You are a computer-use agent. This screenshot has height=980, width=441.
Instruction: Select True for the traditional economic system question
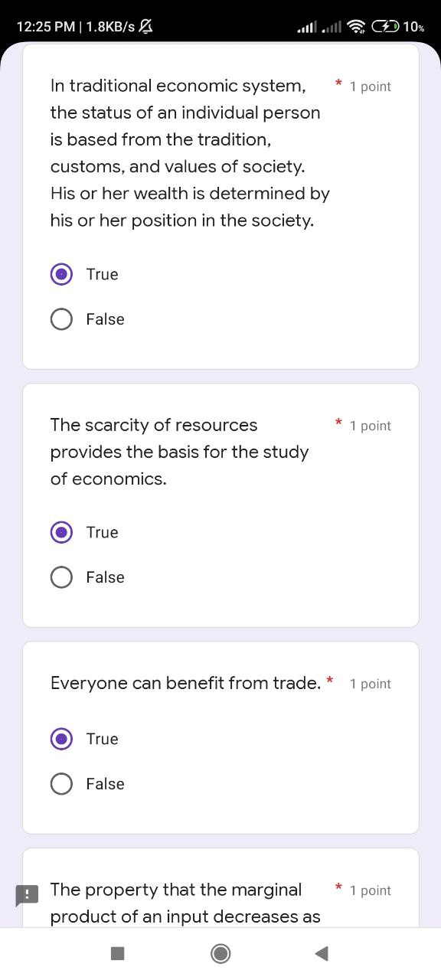(x=61, y=274)
